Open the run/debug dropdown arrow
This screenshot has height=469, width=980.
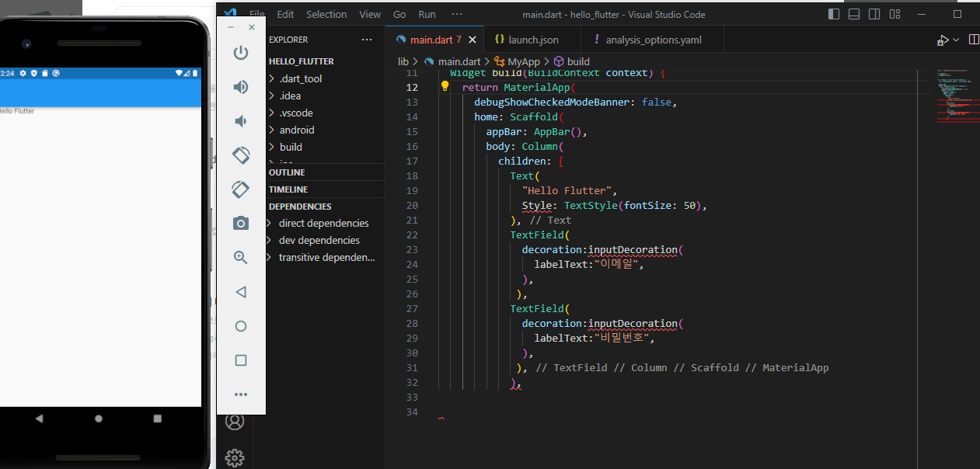coord(956,40)
